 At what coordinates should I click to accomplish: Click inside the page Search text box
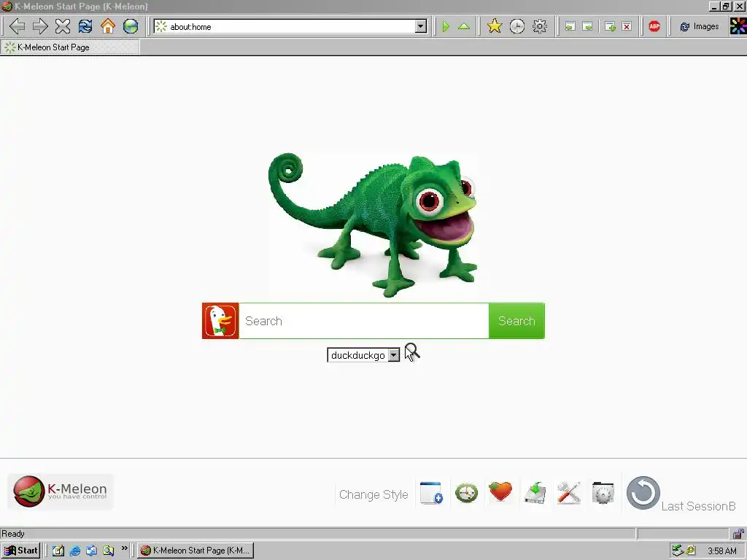click(364, 321)
